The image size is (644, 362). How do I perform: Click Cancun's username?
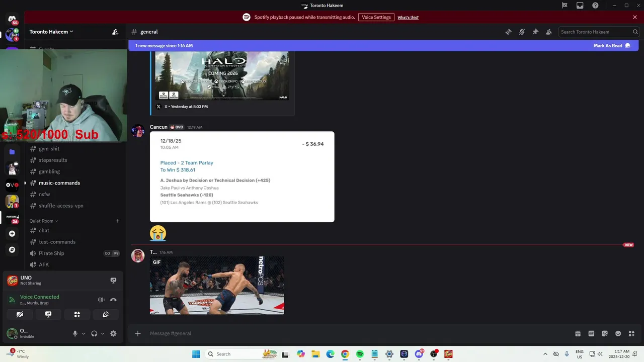coord(158,127)
